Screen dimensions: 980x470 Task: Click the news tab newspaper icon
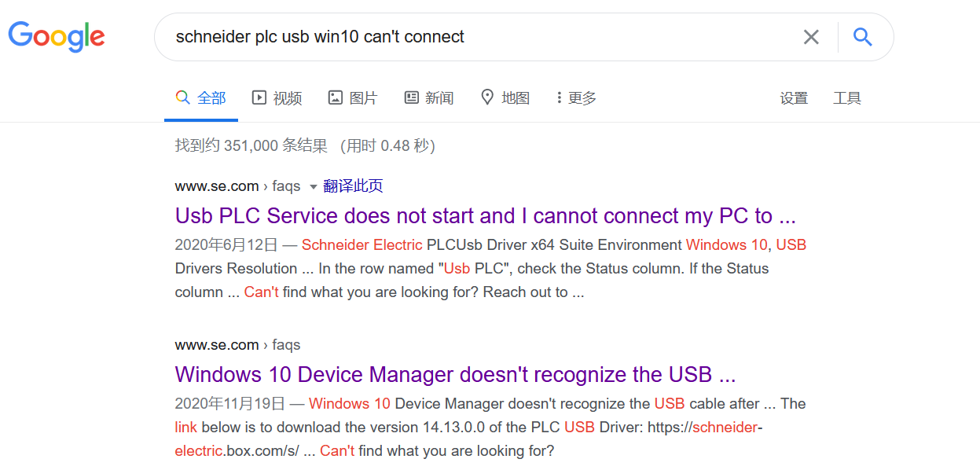[x=412, y=97]
